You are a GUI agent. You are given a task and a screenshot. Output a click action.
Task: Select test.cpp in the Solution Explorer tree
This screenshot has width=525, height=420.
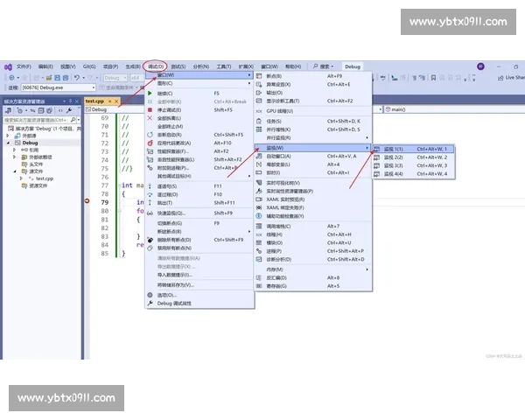[45, 178]
